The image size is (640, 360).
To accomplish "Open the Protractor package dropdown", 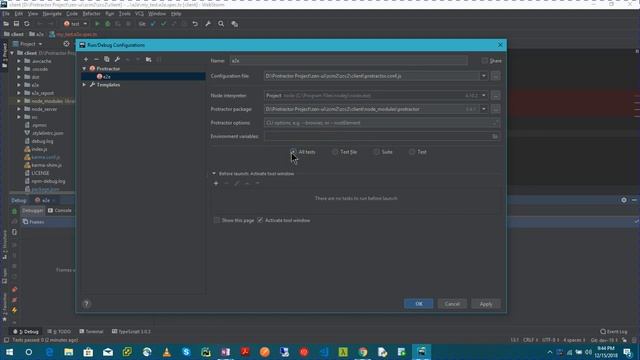I will 484,109.
